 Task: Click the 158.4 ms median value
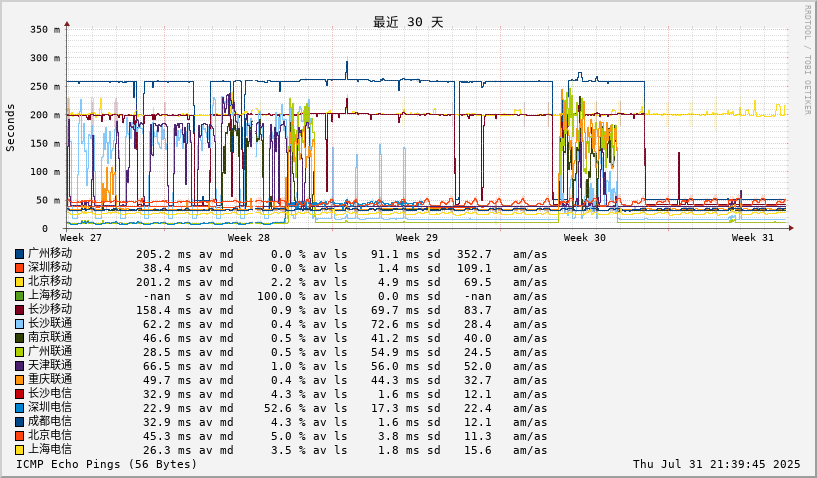point(164,311)
